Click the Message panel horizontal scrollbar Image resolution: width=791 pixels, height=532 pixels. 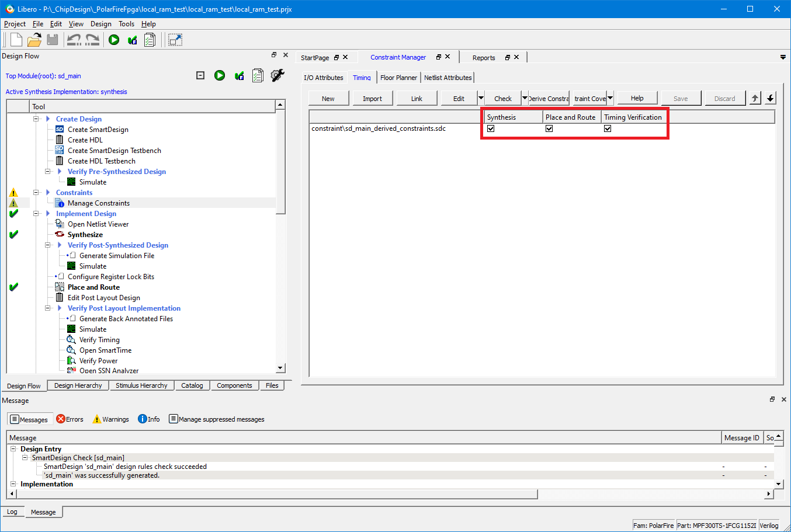[x=275, y=495]
